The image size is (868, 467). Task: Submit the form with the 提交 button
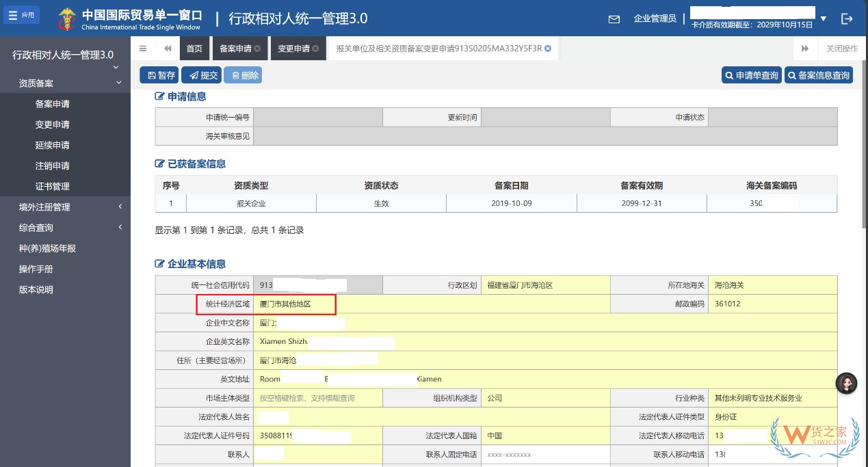[201, 75]
